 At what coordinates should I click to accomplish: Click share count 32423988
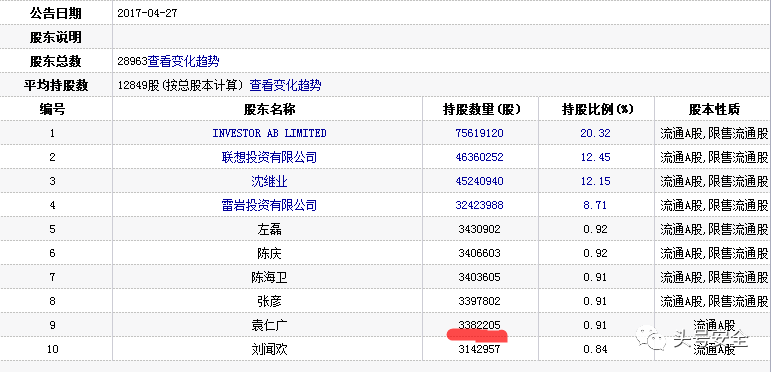[x=480, y=205]
